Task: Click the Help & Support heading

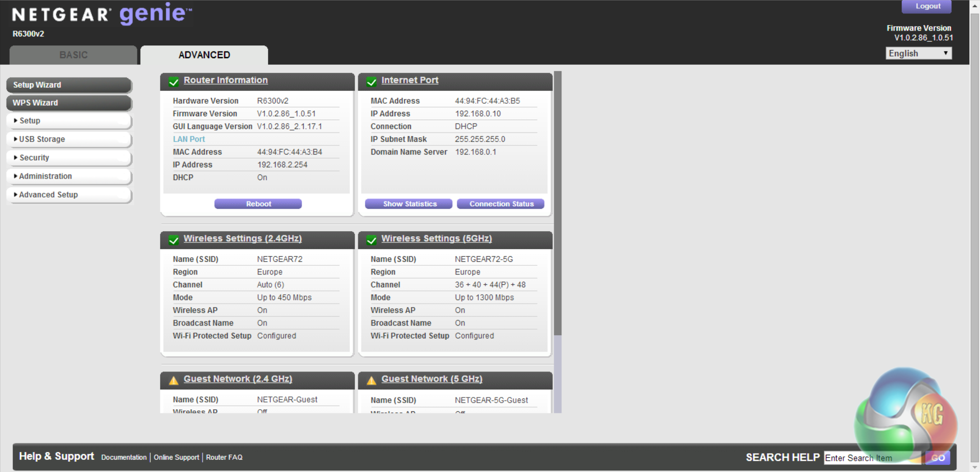Action: pos(57,456)
